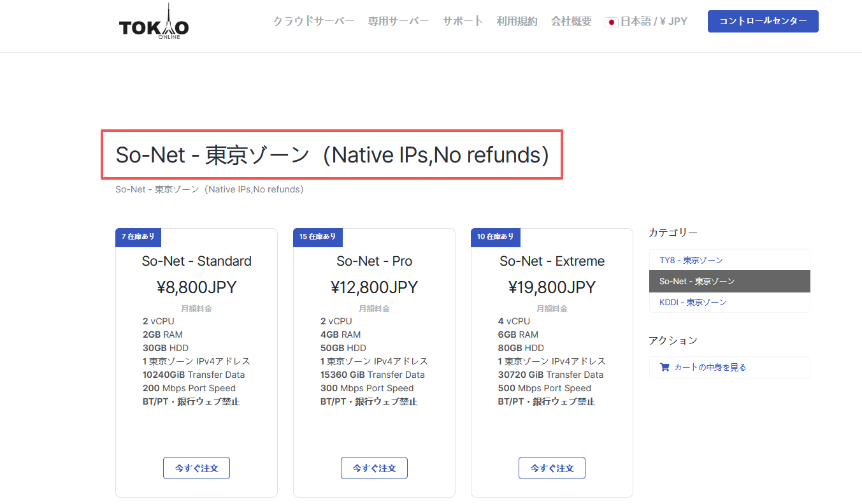
Task: Open the 専用サーバー menu
Action: point(398,21)
